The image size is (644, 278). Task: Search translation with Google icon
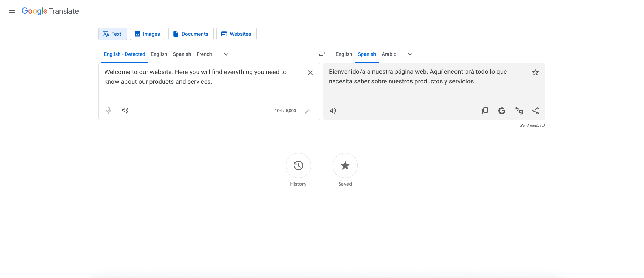click(x=502, y=111)
